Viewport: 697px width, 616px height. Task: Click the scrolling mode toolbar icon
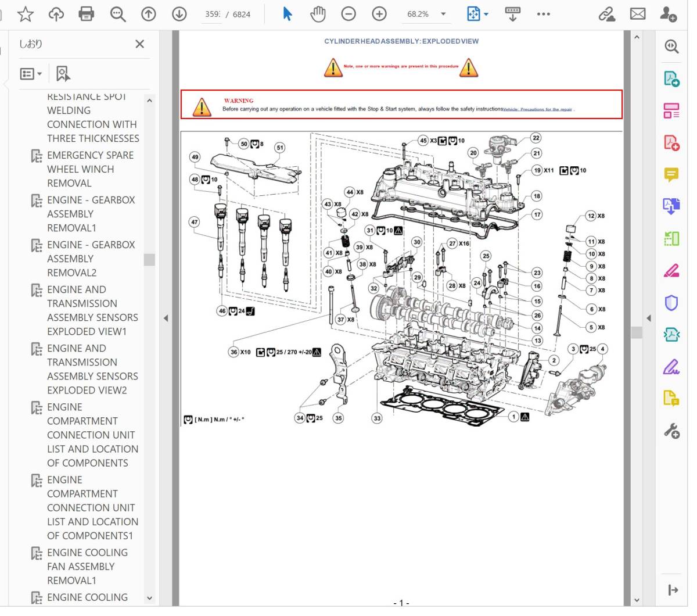[512, 14]
